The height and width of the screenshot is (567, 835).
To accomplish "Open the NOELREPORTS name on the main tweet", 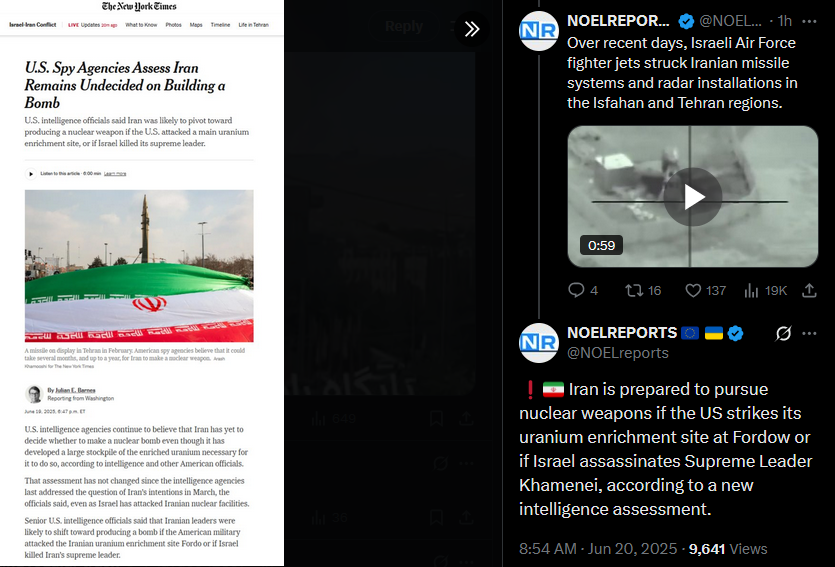I will pos(621,333).
